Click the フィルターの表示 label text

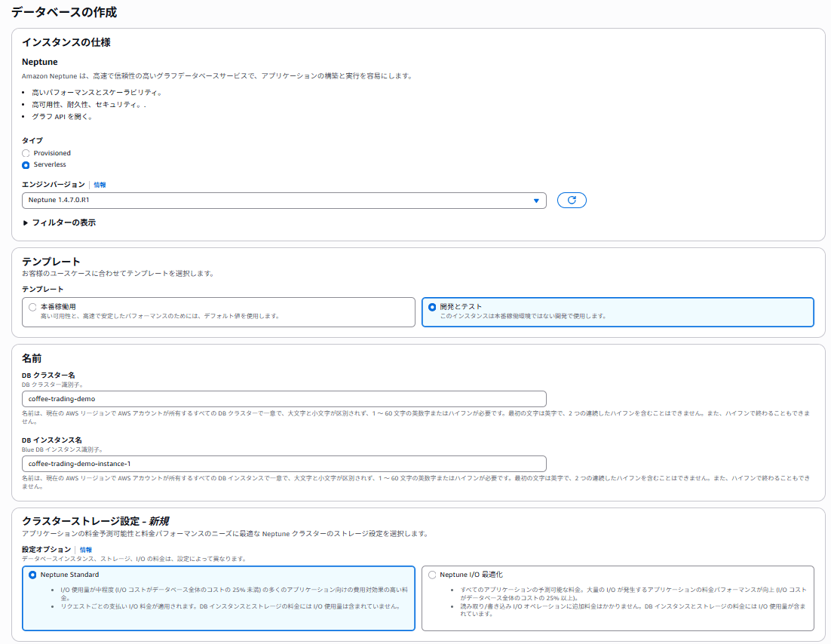coord(63,223)
